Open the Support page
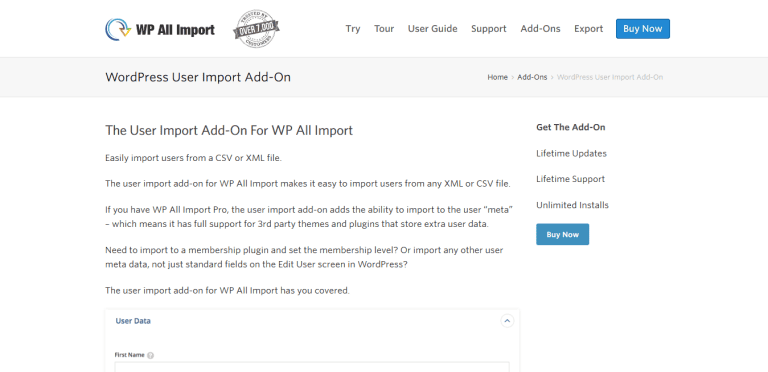Image resolution: width=768 pixels, height=372 pixels. 489,29
